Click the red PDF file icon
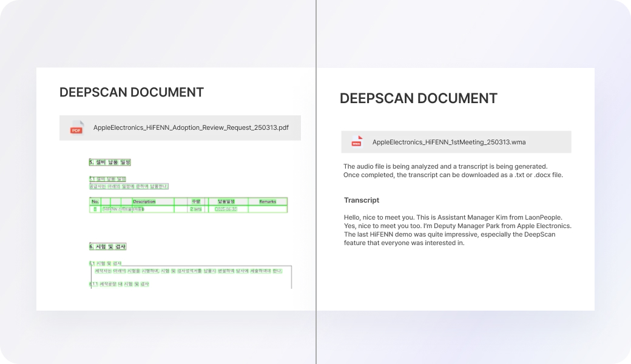Image resolution: width=631 pixels, height=364 pixels. pyautogui.click(x=76, y=128)
